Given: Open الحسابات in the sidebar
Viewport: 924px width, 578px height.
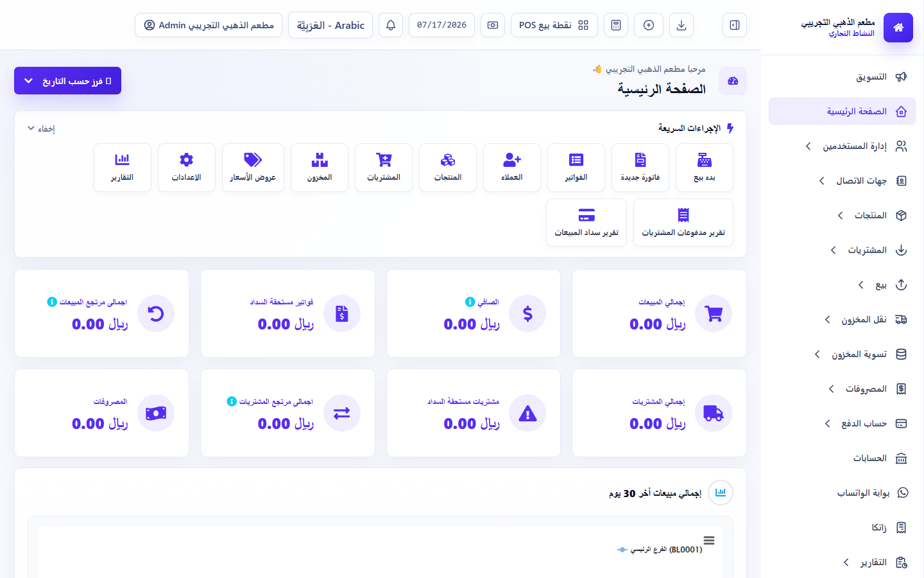Looking at the screenshot, I should pos(842,459).
